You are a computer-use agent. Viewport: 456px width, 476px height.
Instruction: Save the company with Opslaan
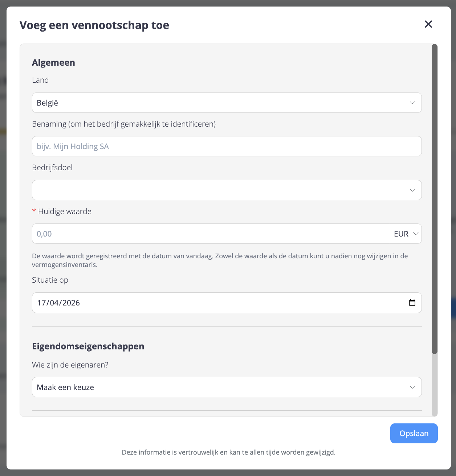point(414,433)
